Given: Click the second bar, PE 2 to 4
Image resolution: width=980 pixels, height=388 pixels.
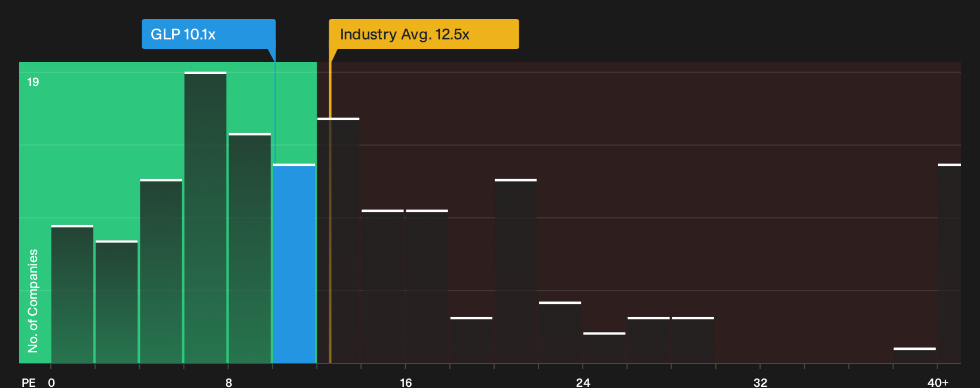Looking at the screenshot, I should [117, 302].
